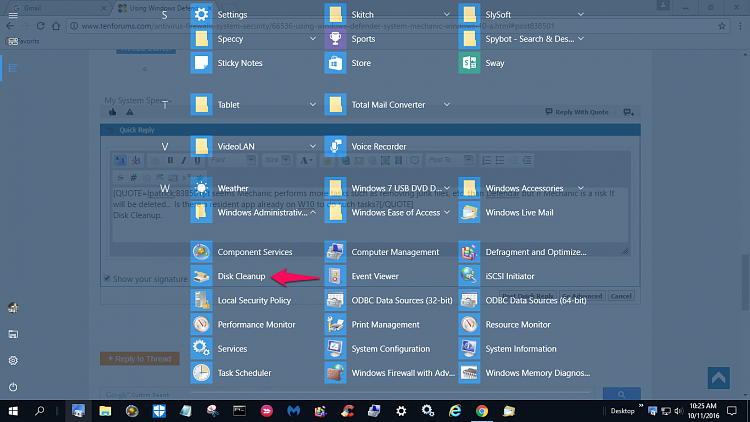The height and width of the screenshot is (422, 750).
Task: Click the taskbar search icon
Action: pos(41,410)
